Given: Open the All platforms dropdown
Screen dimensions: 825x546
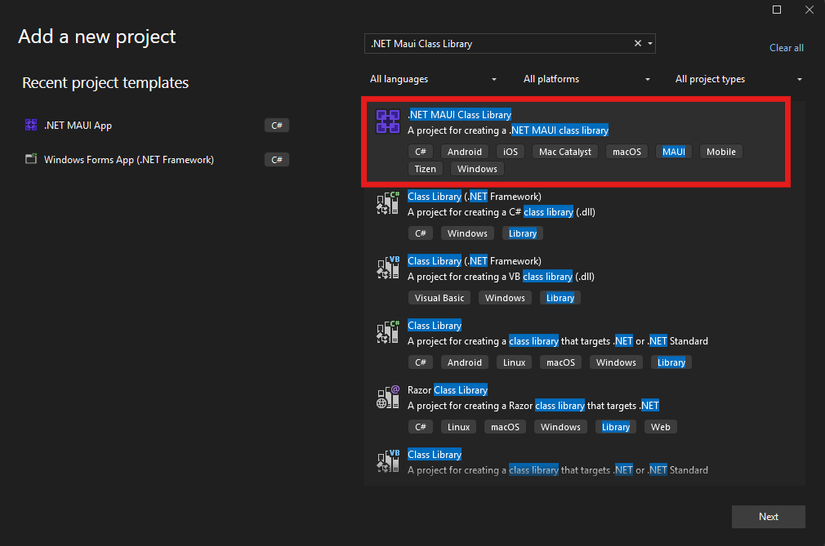Looking at the screenshot, I should (x=586, y=79).
